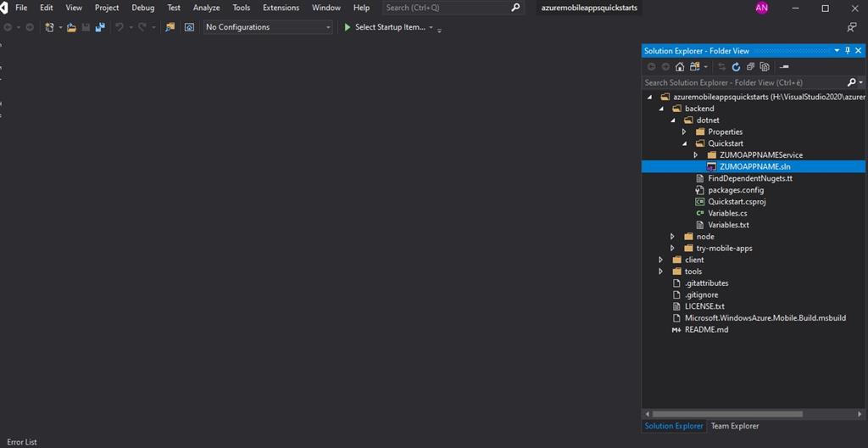Open the Help menu
868x448 pixels.
tap(361, 8)
